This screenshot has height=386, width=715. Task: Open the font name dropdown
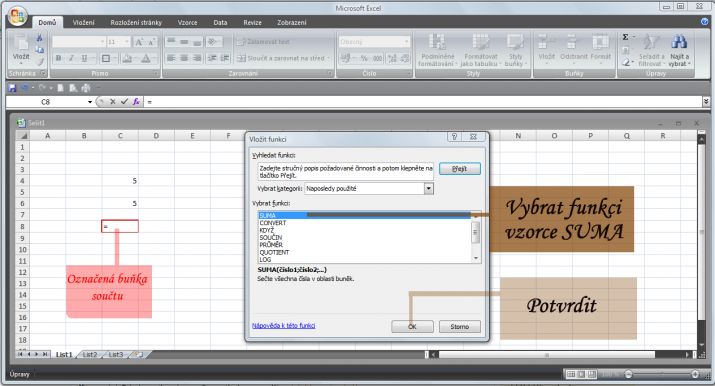pos(102,42)
